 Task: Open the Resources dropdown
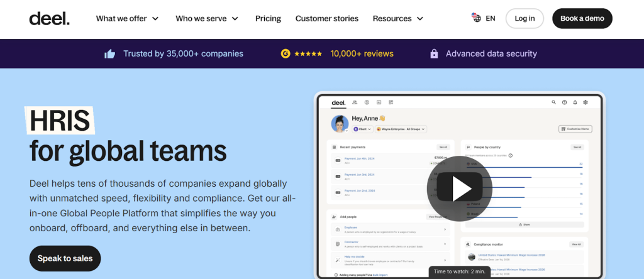[397, 18]
